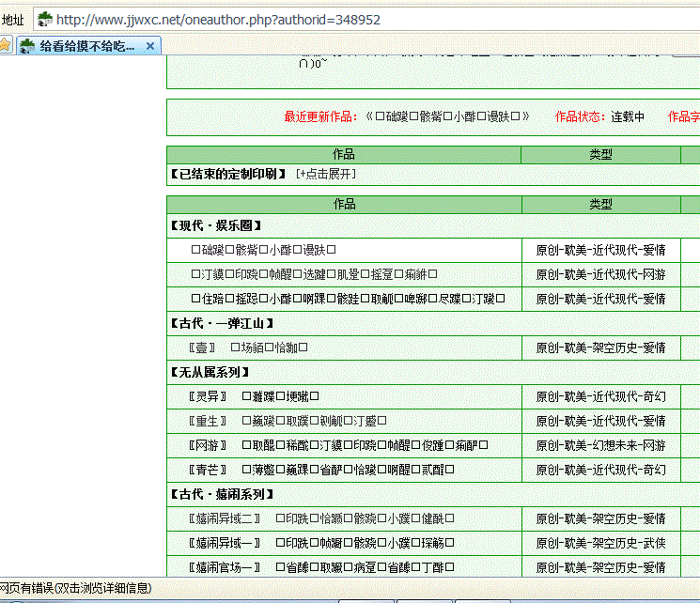
Task: Click 原创-耽美-近代现代-网游 type cell
Action: 601,274
